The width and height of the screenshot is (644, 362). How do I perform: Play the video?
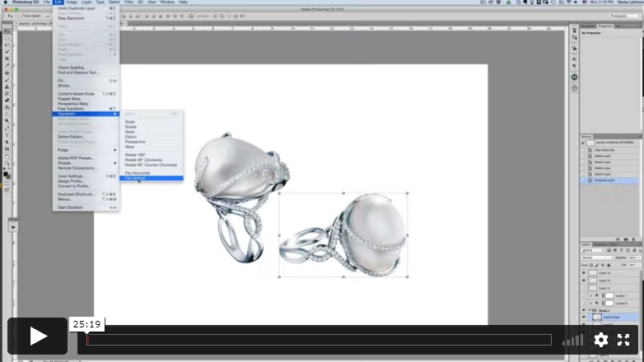click(x=37, y=336)
